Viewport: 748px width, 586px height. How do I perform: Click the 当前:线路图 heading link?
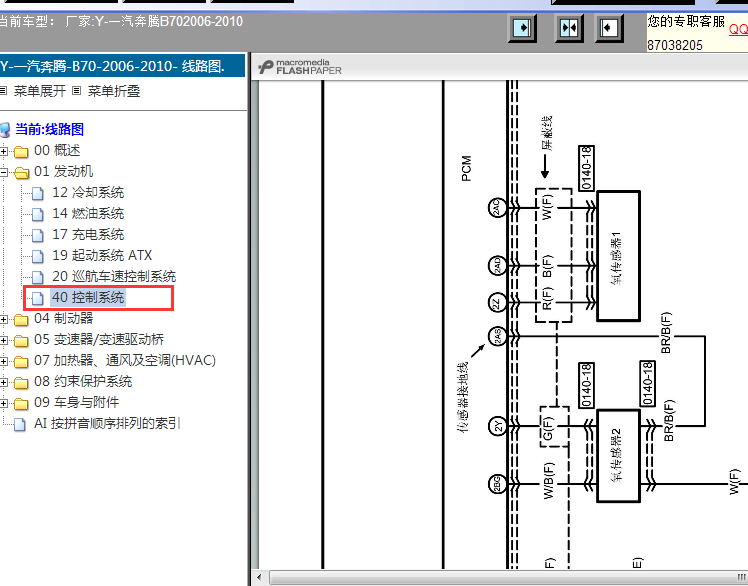click(50, 129)
